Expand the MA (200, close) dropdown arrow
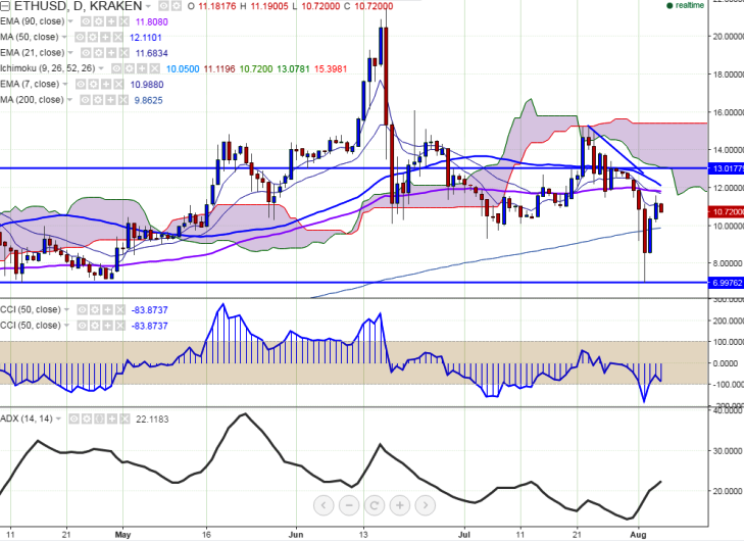 coord(69,100)
